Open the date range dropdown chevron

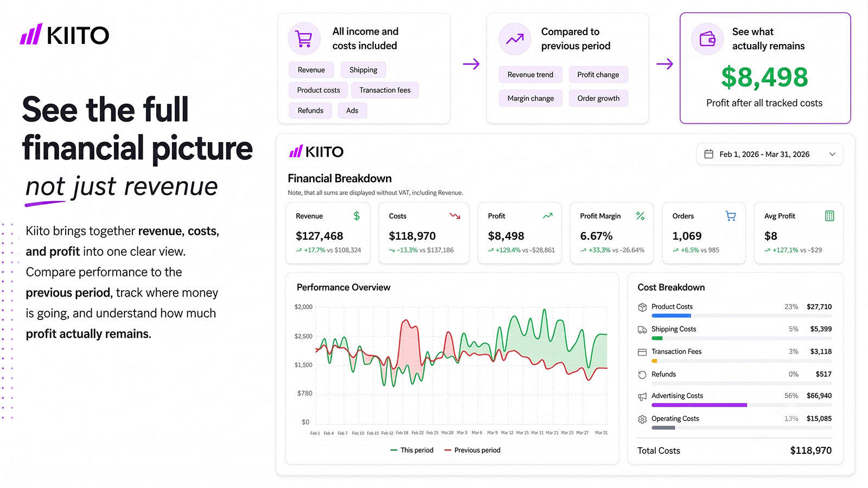[x=832, y=155]
